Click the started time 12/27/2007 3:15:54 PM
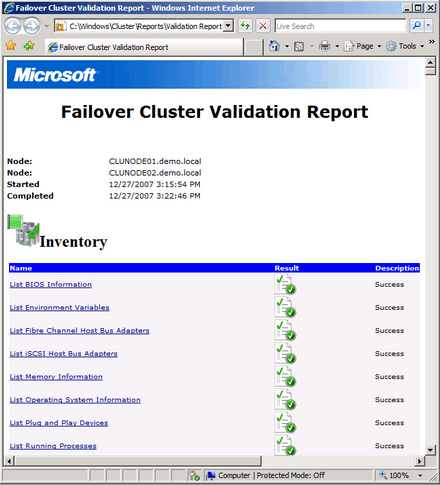 pos(155,184)
